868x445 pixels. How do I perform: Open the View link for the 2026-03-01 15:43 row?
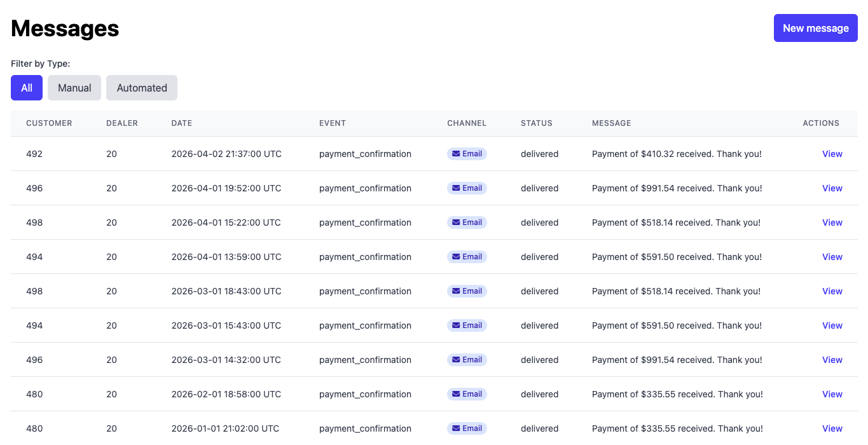pyautogui.click(x=832, y=325)
